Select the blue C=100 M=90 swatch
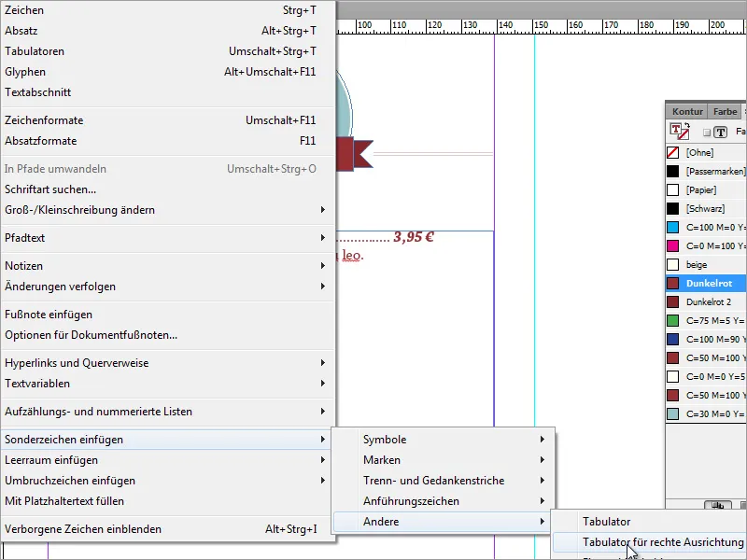747x560 pixels. (706, 339)
